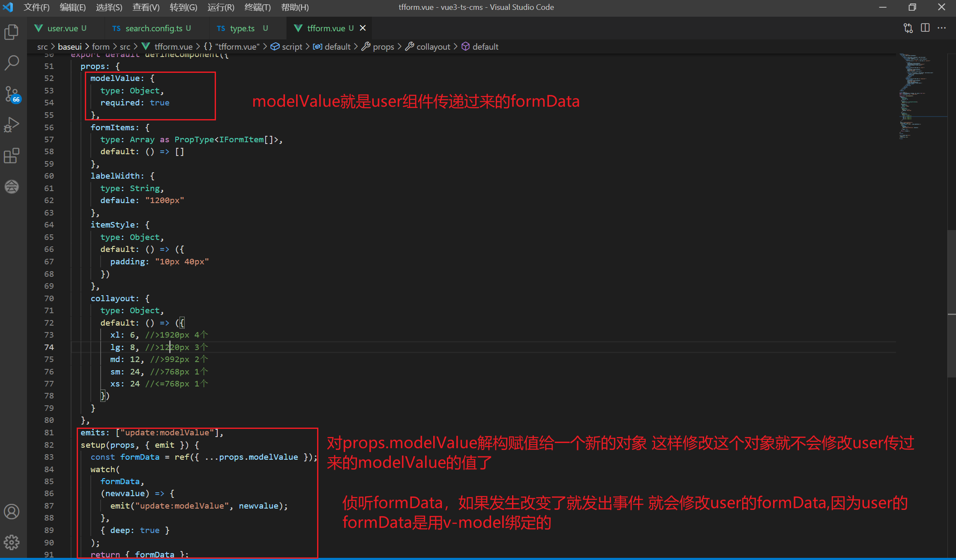Click the watch( call on line 84
The width and height of the screenshot is (956, 560).
point(105,470)
